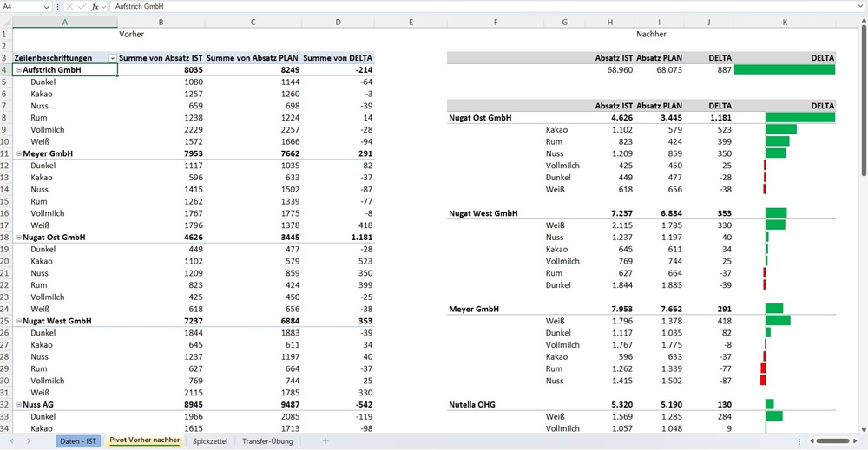Image resolution: width=868 pixels, height=450 pixels.
Task: Select the -542 DELTA cell for Nuss AG
Action: coord(339,405)
